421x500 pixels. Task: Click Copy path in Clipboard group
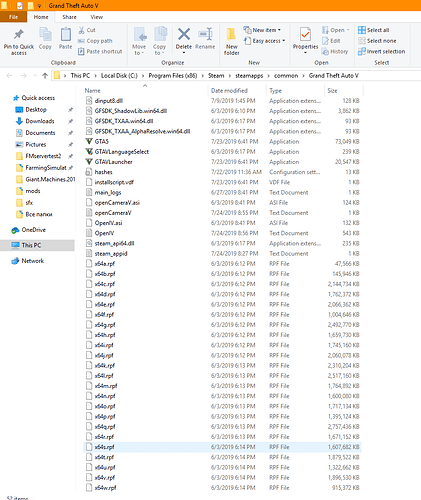coord(95,41)
